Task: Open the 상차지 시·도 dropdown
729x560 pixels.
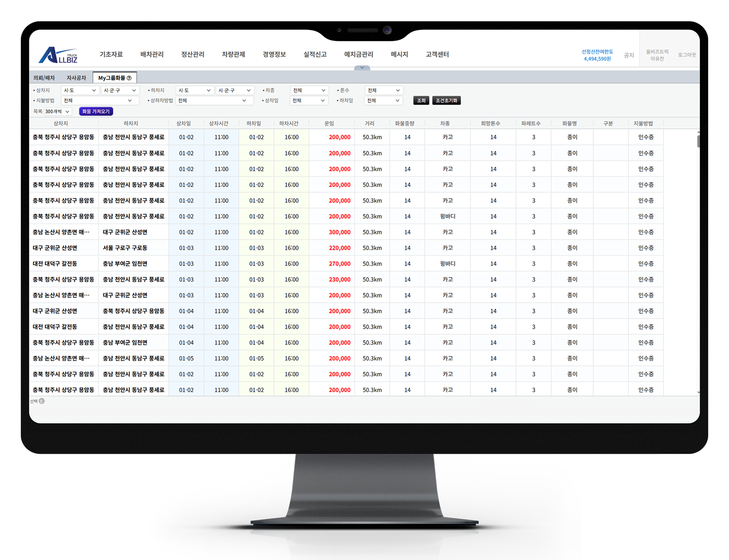Action: coord(80,91)
